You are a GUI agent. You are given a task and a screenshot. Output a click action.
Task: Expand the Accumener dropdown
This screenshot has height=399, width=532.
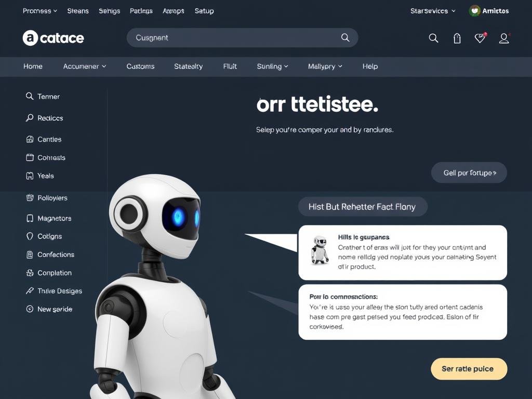pos(85,66)
